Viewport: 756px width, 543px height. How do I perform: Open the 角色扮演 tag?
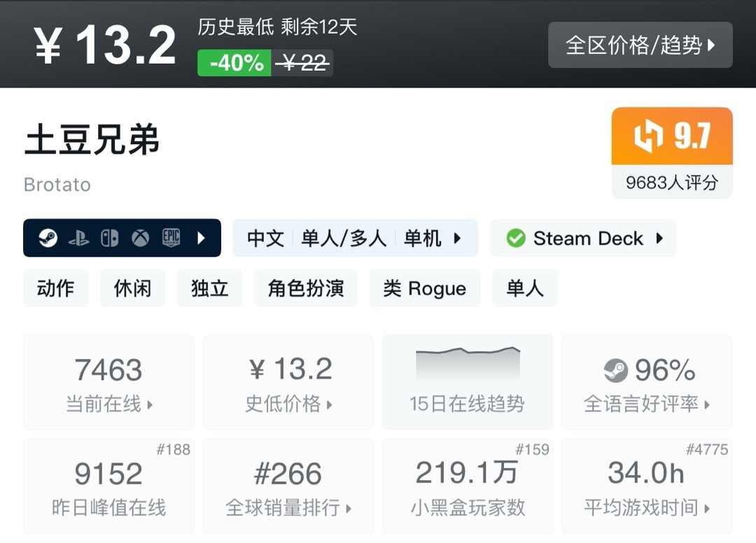(x=305, y=288)
